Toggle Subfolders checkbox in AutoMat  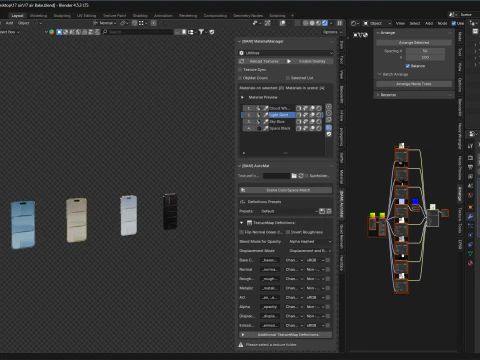(x=307, y=176)
